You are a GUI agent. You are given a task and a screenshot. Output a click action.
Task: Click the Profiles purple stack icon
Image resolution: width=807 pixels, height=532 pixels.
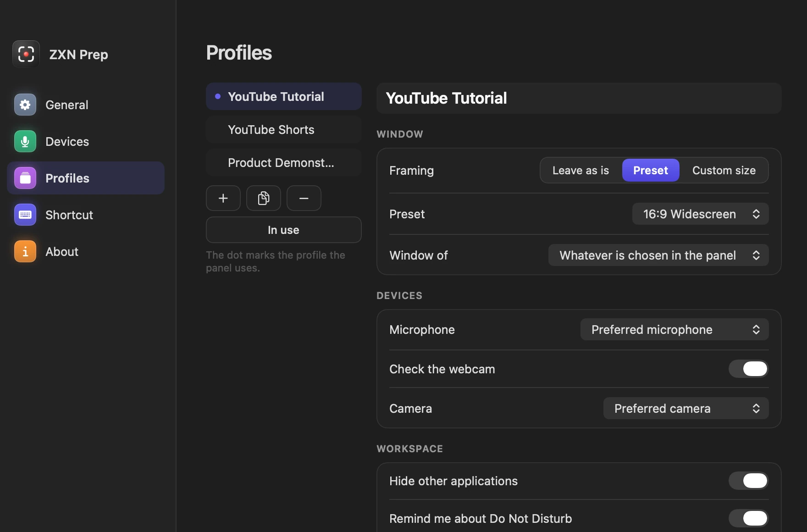click(x=25, y=178)
